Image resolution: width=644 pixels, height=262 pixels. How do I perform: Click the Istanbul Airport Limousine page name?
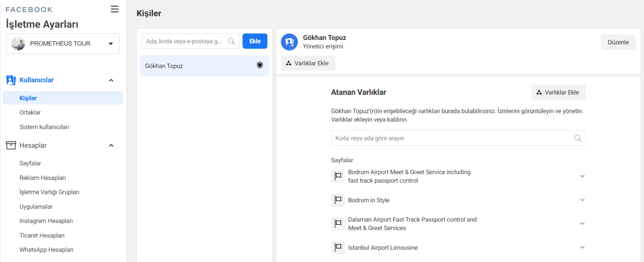(x=383, y=248)
